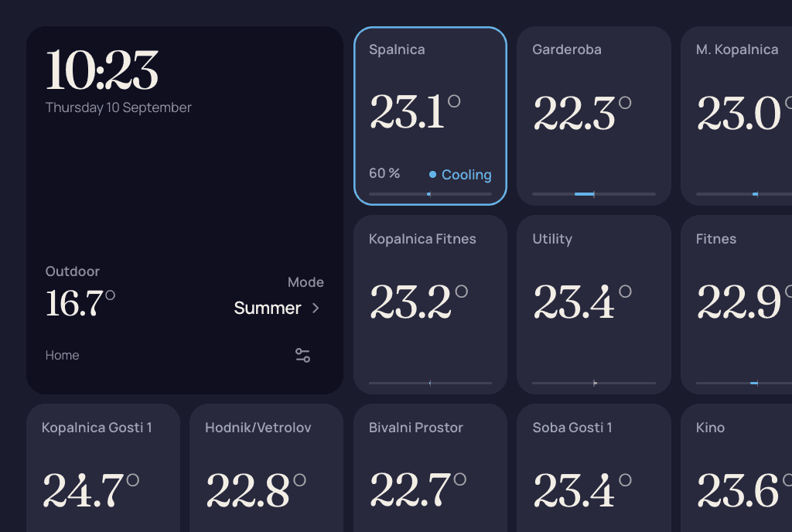This screenshot has width=792, height=532.
Task: Adjust the Kopalnica Fitnes temperature slider
Action: click(430, 383)
